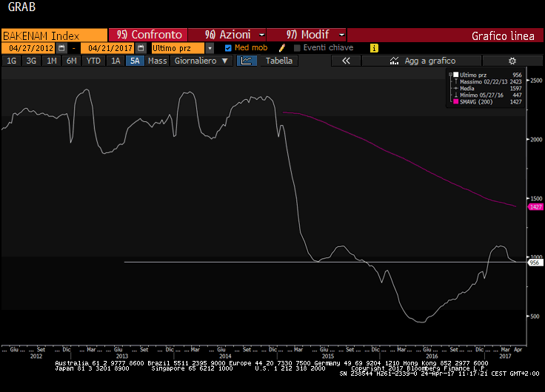Click the Massimo 02/22/13 legend row

tap(487, 81)
